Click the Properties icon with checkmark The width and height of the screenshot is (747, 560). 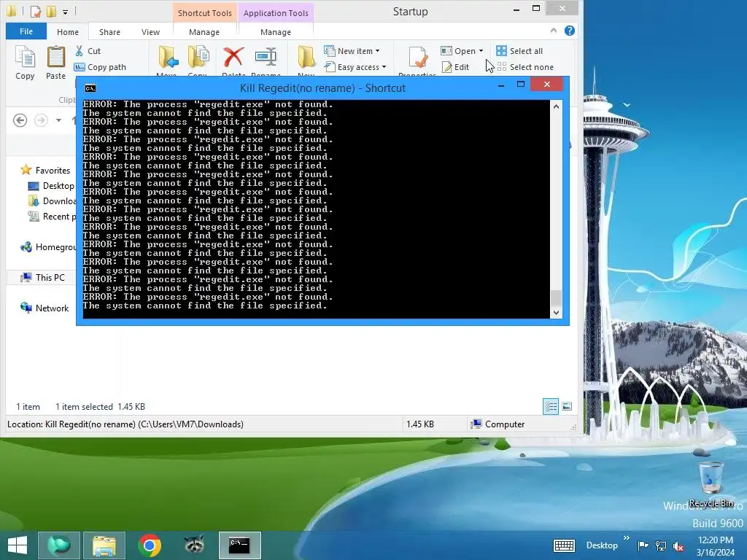(418, 58)
